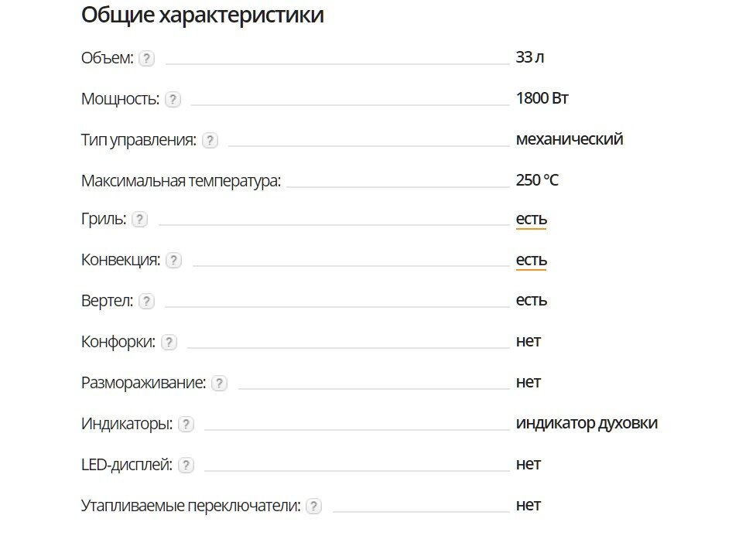The height and width of the screenshot is (546, 756).
Task: Click question mark beside Индикаторы
Action: [186, 425]
